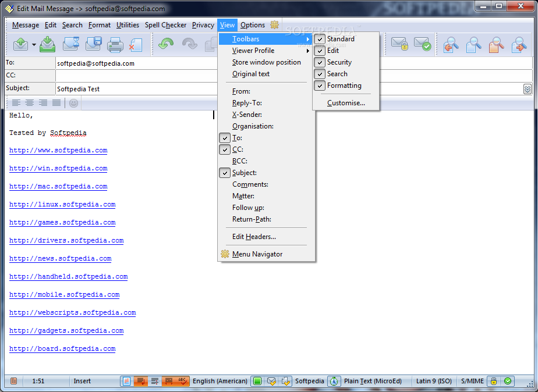This screenshot has width=538, height=392.
Task: Uncheck the Search toolbar option
Action: click(346, 74)
